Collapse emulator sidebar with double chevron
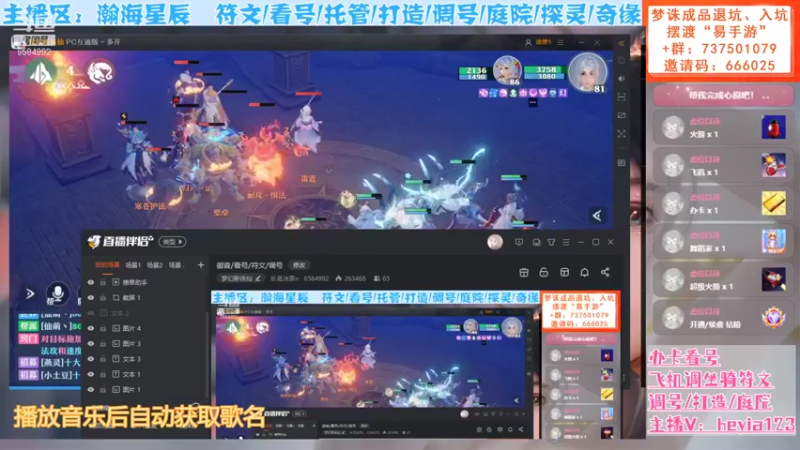 tap(621, 43)
